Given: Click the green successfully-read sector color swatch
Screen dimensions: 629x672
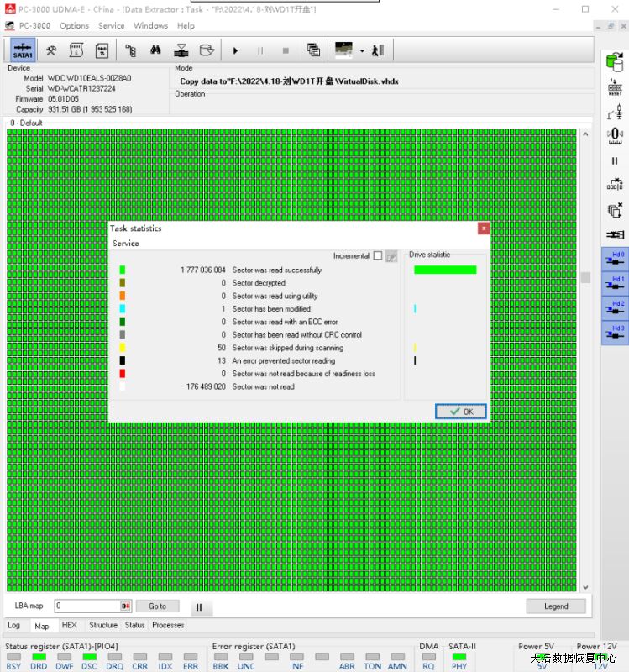Looking at the screenshot, I should pos(123,270).
